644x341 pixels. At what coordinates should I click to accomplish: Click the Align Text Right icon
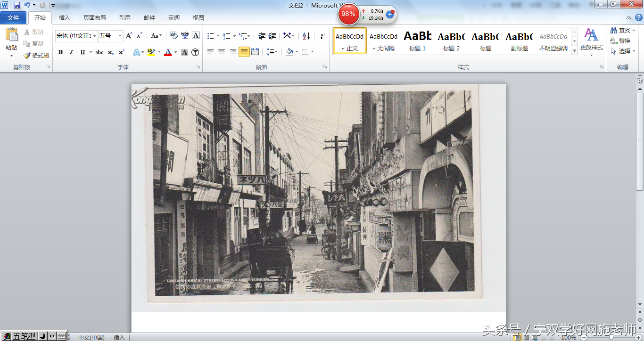click(232, 52)
